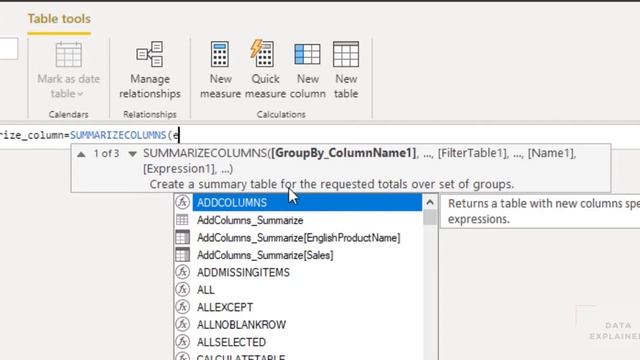Image resolution: width=640 pixels, height=360 pixels.
Task: Show next function signature with down arrow
Action: [132, 154]
